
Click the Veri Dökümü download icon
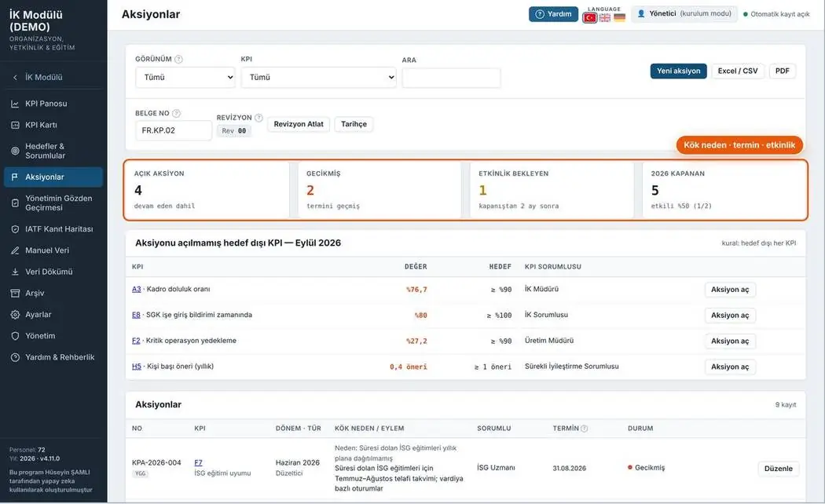point(15,272)
